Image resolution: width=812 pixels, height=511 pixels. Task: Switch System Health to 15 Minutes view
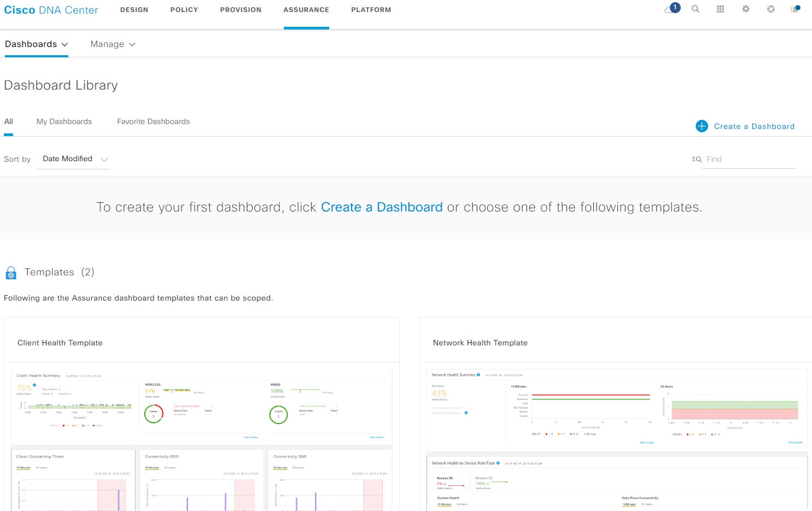click(444, 504)
